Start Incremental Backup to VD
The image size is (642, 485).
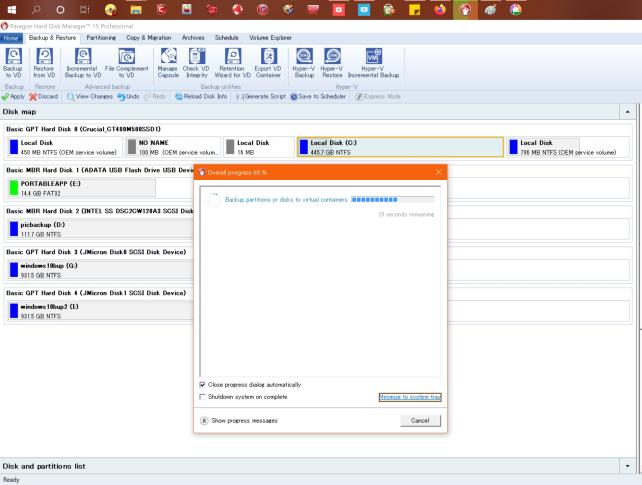[83, 63]
